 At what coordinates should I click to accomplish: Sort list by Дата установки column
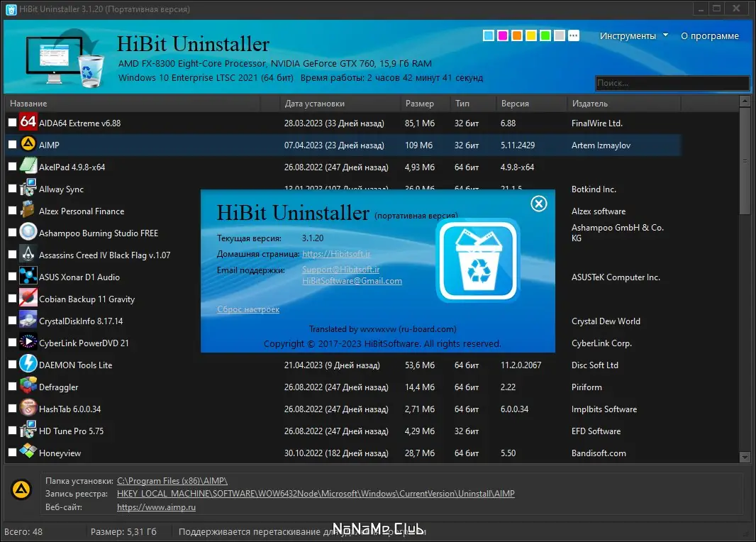(x=340, y=103)
